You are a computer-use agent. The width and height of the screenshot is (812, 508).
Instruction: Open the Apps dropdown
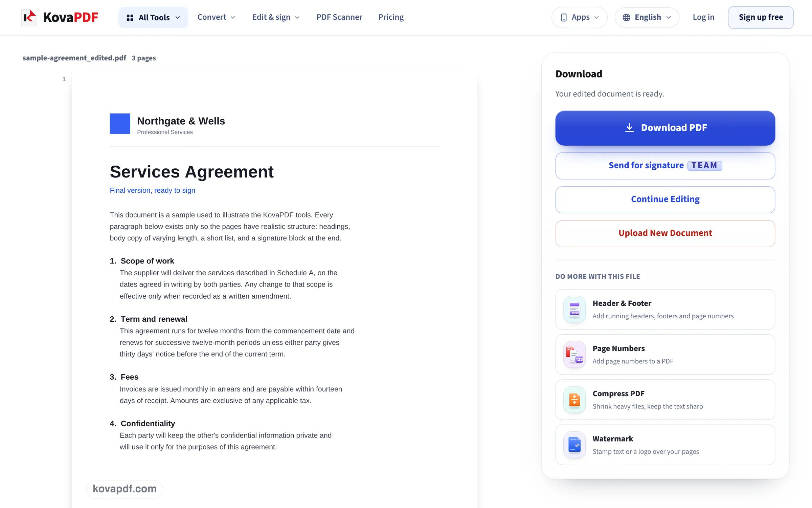[x=579, y=17]
